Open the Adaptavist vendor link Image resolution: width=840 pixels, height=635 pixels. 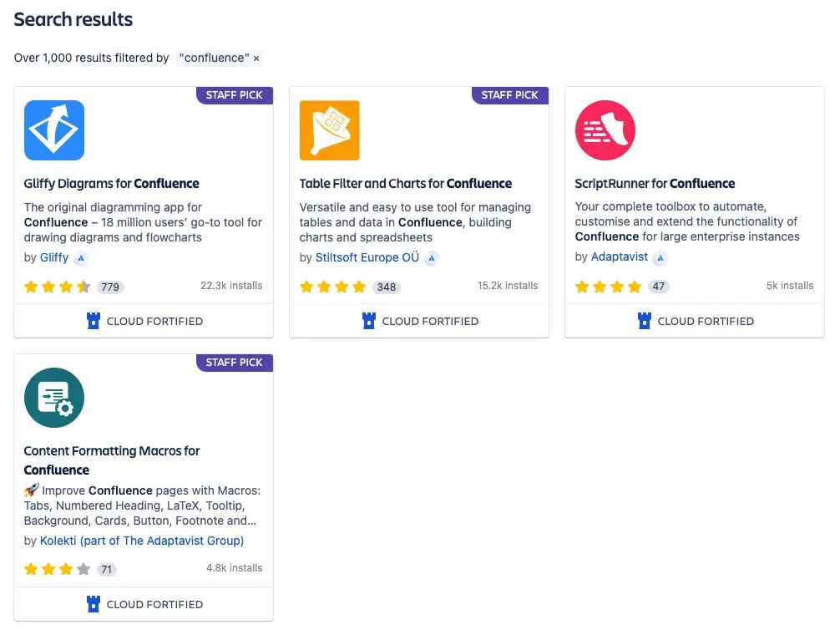[620, 257]
